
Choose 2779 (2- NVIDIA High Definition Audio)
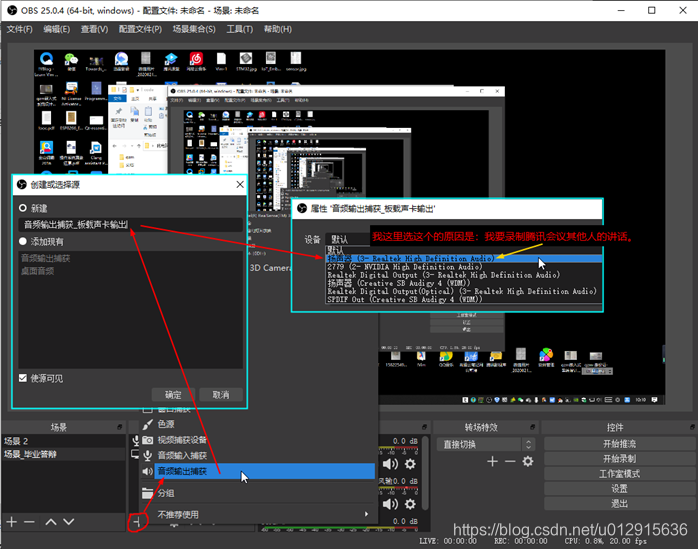point(463,267)
